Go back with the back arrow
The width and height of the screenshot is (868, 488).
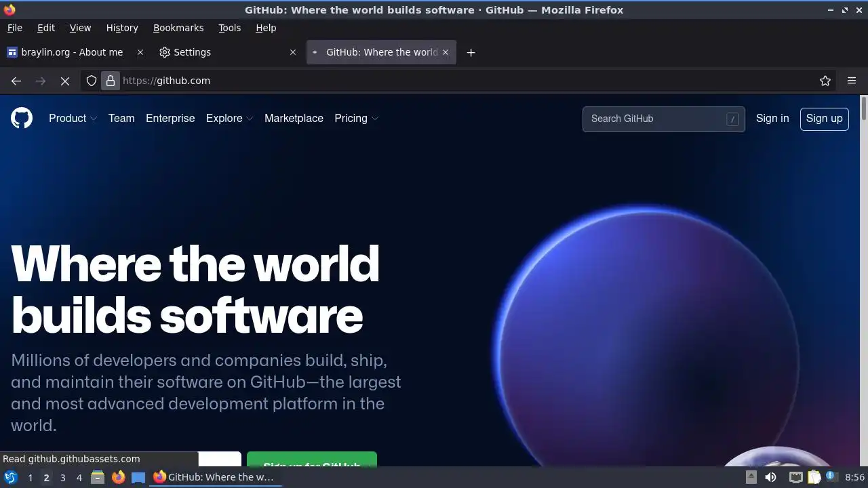click(x=16, y=81)
